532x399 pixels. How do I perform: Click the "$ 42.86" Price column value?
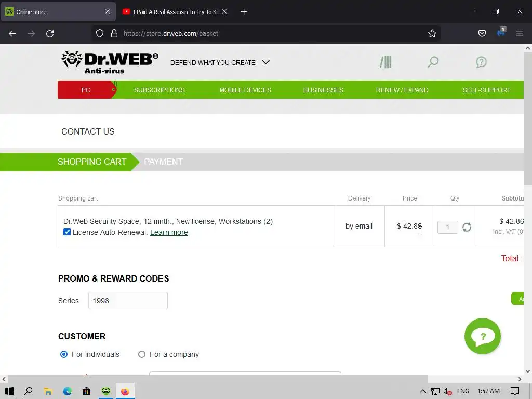point(409,226)
